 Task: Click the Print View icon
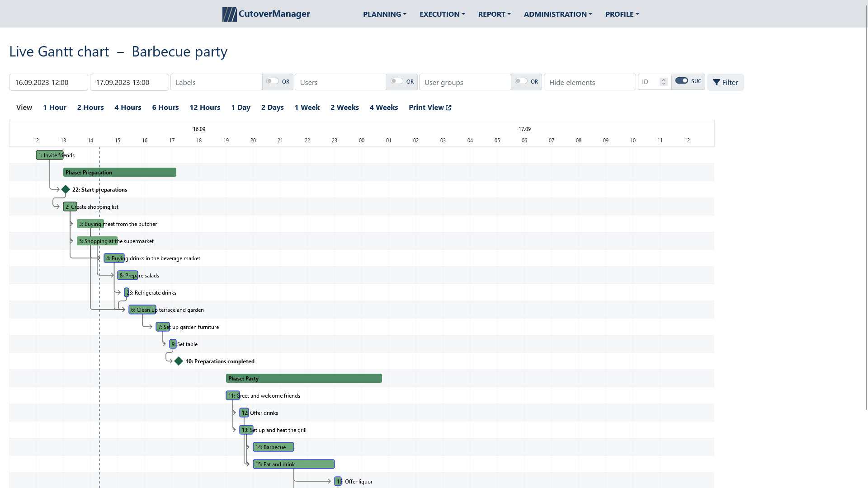tap(448, 107)
